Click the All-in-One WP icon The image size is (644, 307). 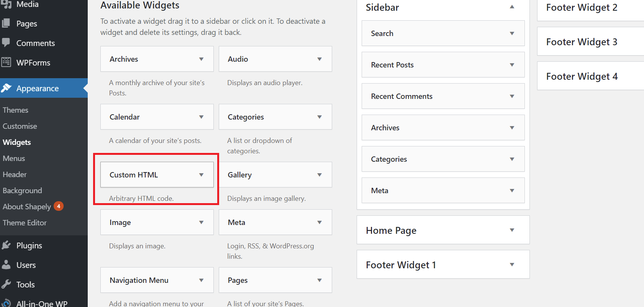6,303
